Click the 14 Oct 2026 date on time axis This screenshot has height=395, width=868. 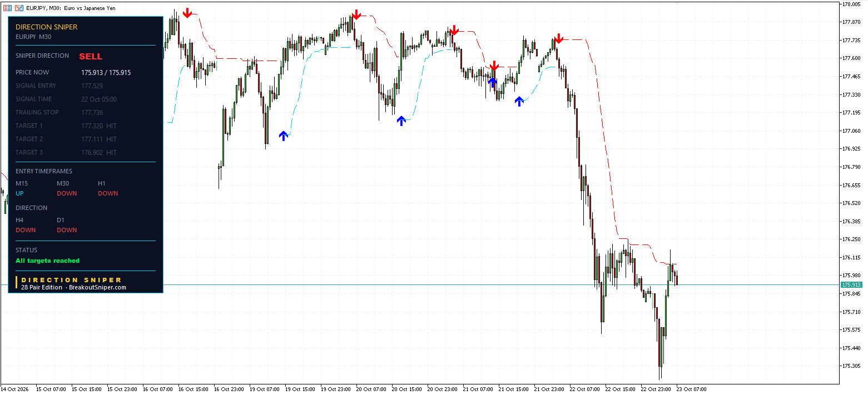tap(14, 389)
